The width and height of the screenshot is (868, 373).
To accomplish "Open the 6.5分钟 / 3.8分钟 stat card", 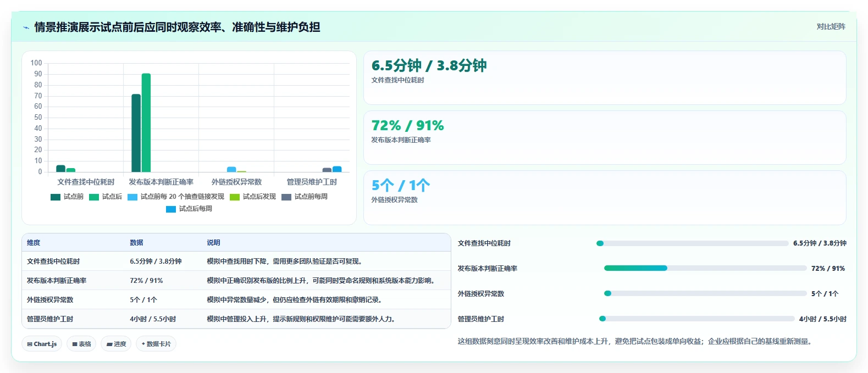I will 605,78.
